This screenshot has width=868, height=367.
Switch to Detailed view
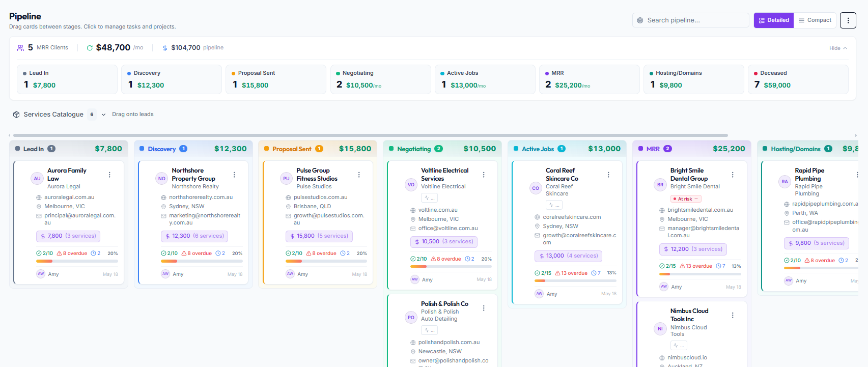point(774,20)
